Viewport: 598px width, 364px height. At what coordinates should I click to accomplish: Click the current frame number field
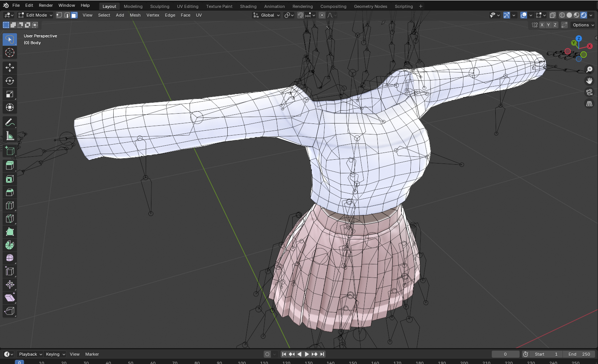point(505,354)
